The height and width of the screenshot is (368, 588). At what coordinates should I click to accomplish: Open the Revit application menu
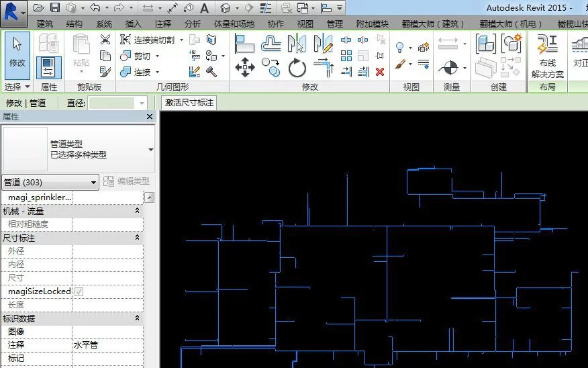[13, 13]
